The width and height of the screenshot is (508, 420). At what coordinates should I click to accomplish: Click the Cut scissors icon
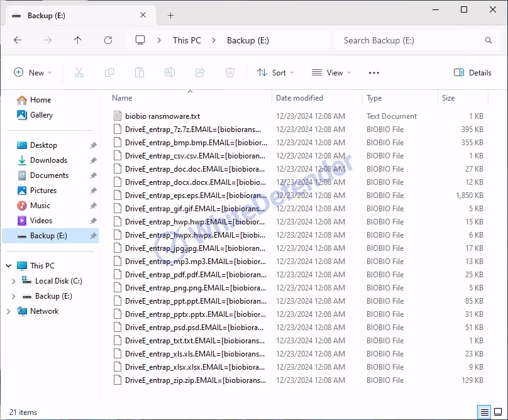(79, 72)
